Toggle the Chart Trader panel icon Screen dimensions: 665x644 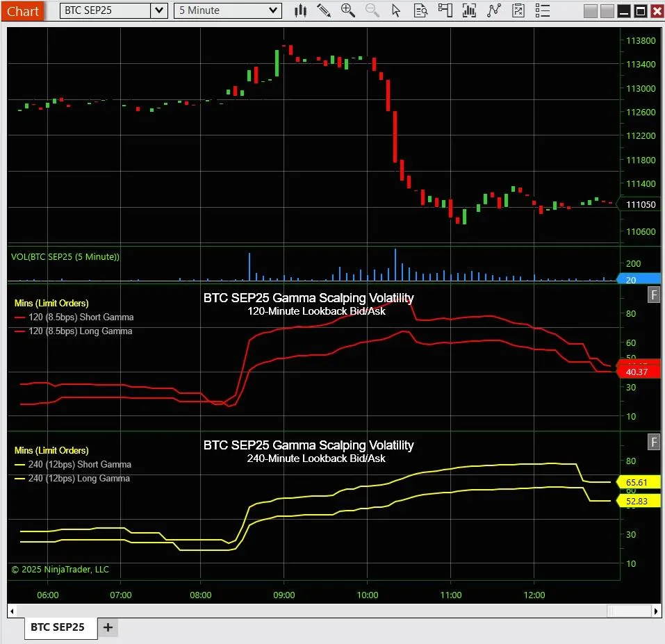445,10
